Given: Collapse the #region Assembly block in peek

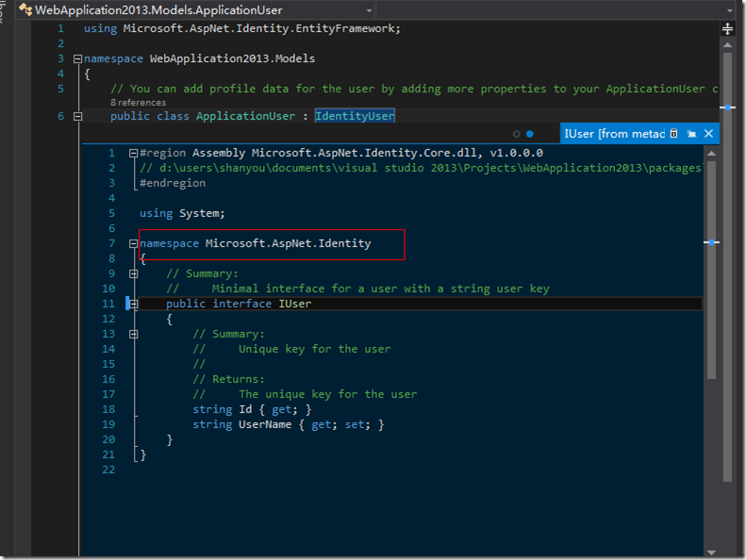Looking at the screenshot, I should pyautogui.click(x=133, y=153).
